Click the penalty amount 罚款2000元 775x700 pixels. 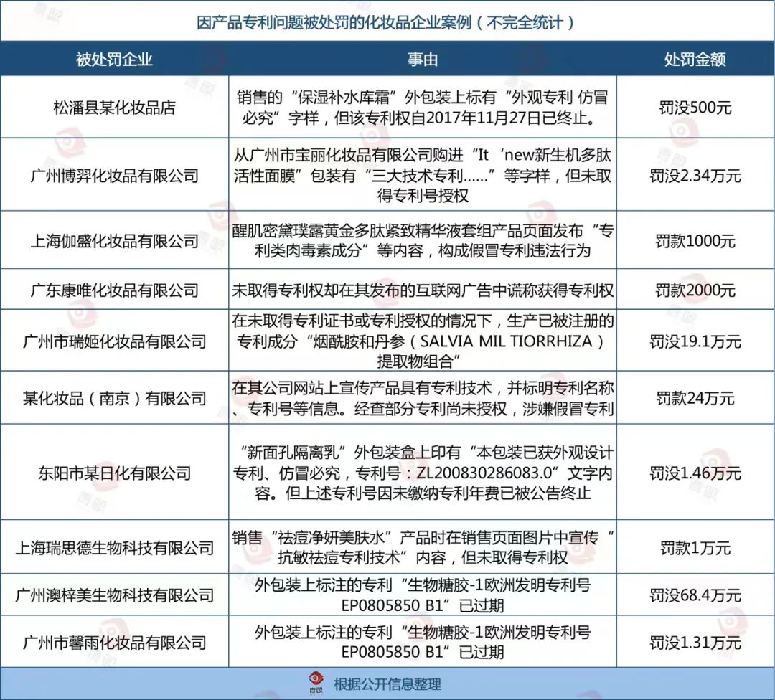[x=695, y=290]
